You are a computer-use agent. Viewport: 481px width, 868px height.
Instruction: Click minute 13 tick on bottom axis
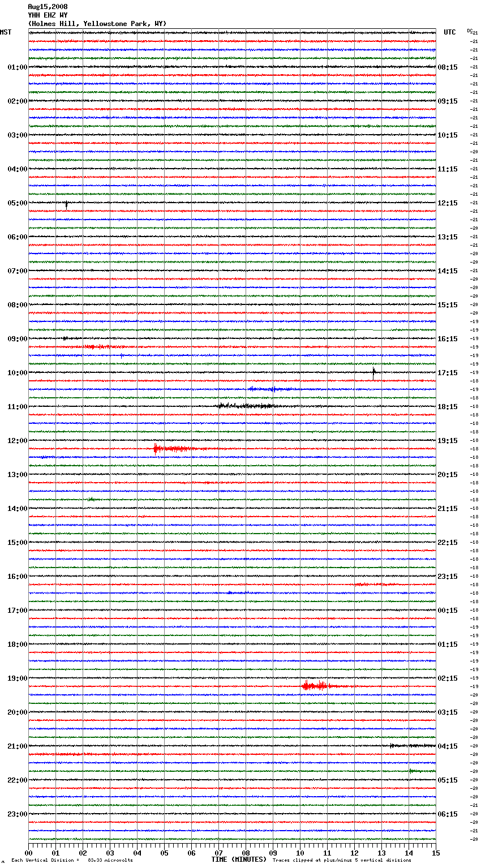(x=381, y=853)
